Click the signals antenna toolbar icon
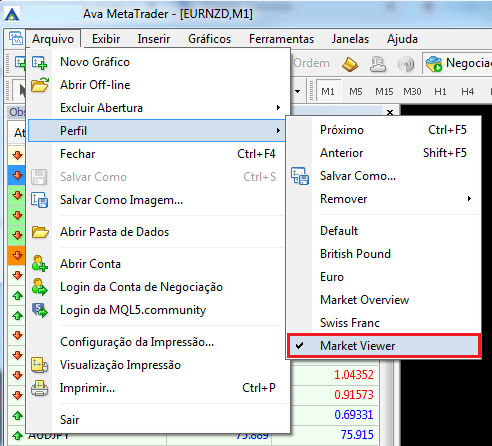Viewport: 492px width, 446px height. pyautogui.click(x=406, y=64)
